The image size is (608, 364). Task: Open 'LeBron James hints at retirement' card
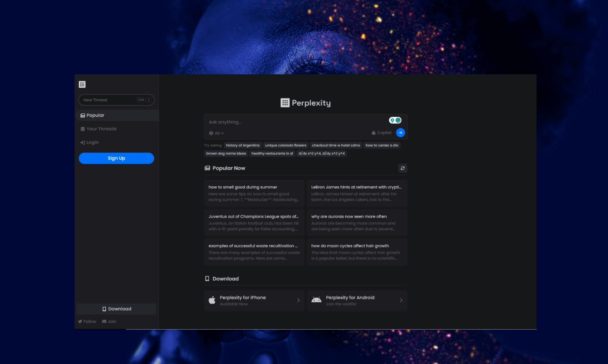click(357, 193)
